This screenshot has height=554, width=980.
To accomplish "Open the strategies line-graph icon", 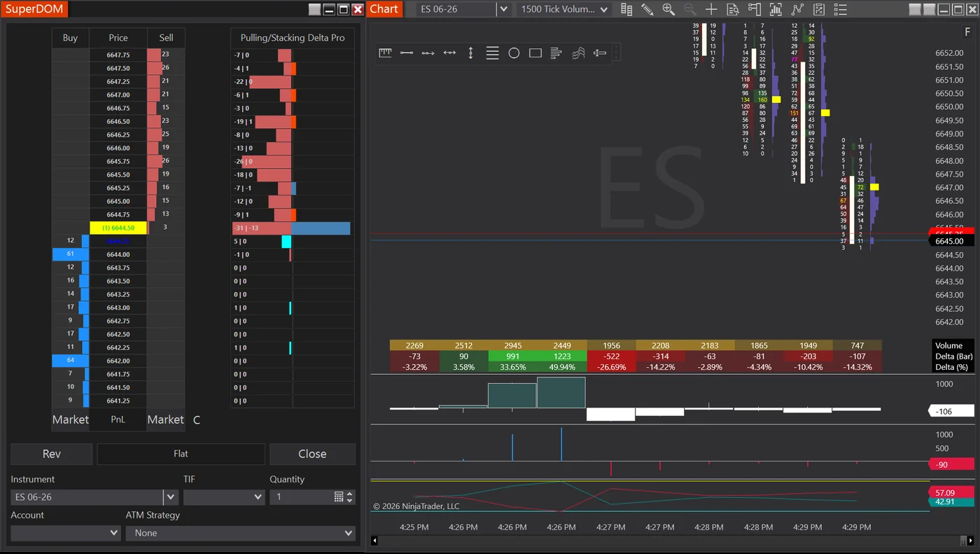I will click(x=797, y=9).
